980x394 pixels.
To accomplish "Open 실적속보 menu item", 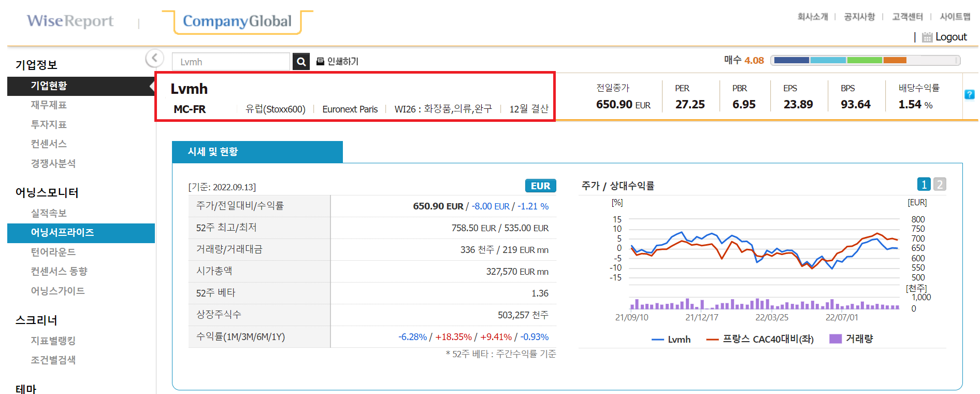I will click(x=49, y=213).
